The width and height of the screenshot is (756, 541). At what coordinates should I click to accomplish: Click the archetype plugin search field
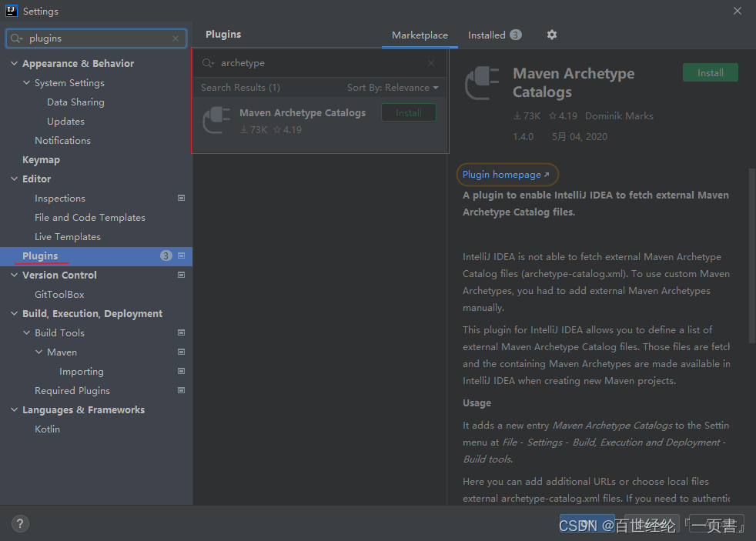click(x=318, y=63)
